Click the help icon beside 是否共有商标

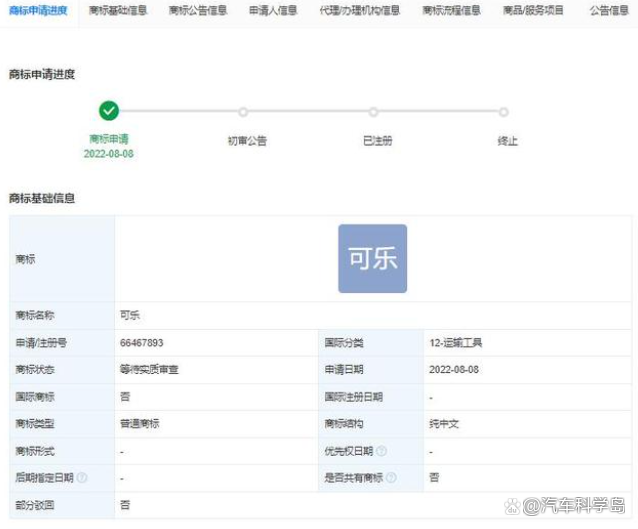click(391, 477)
